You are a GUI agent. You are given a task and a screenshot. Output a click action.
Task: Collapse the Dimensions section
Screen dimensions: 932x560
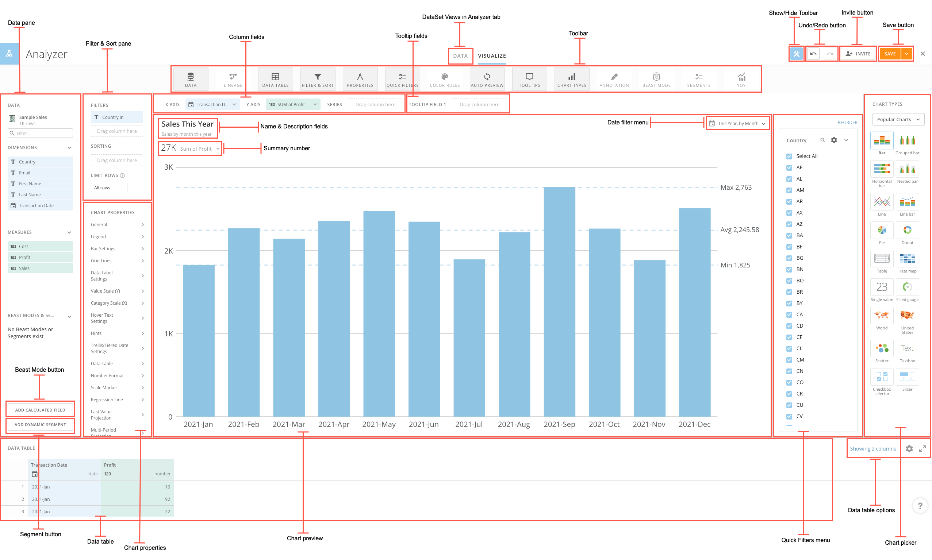tap(69, 147)
